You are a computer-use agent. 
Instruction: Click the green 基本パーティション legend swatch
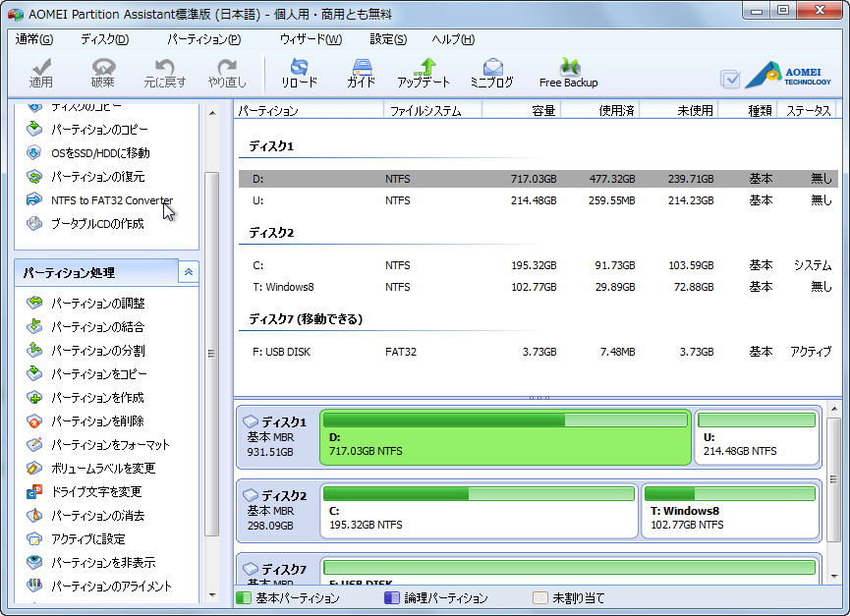pos(245,597)
